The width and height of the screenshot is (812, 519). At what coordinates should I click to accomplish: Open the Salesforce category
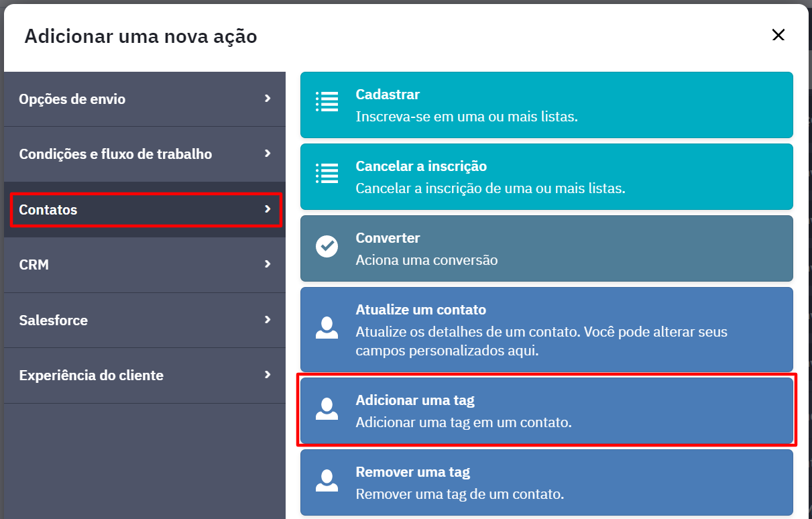tap(145, 321)
